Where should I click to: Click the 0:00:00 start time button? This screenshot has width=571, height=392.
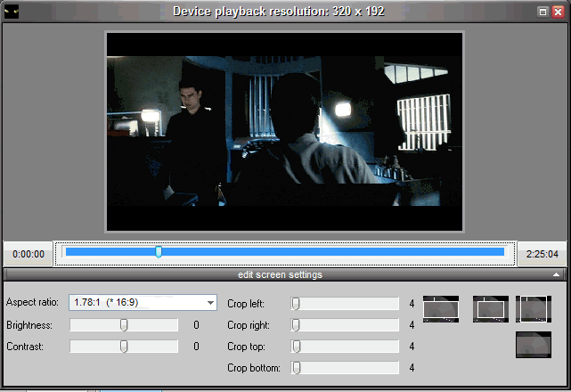pos(29,254)
